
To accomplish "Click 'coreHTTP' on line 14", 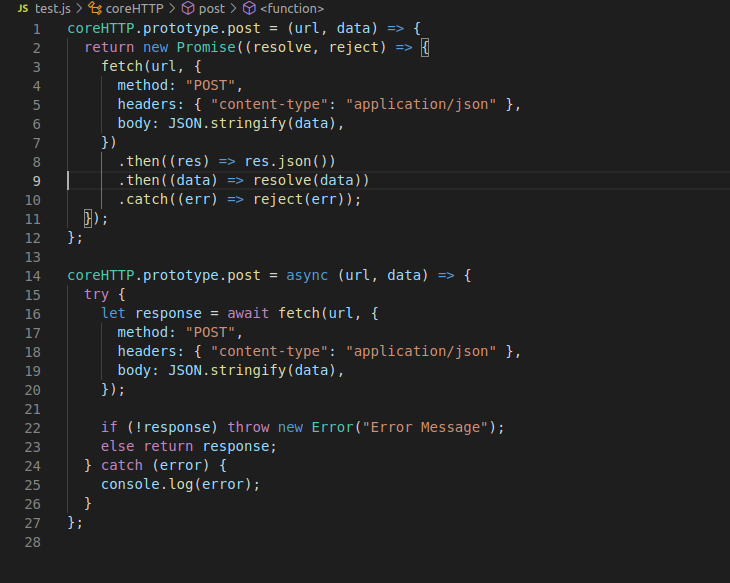I will 101,276.
